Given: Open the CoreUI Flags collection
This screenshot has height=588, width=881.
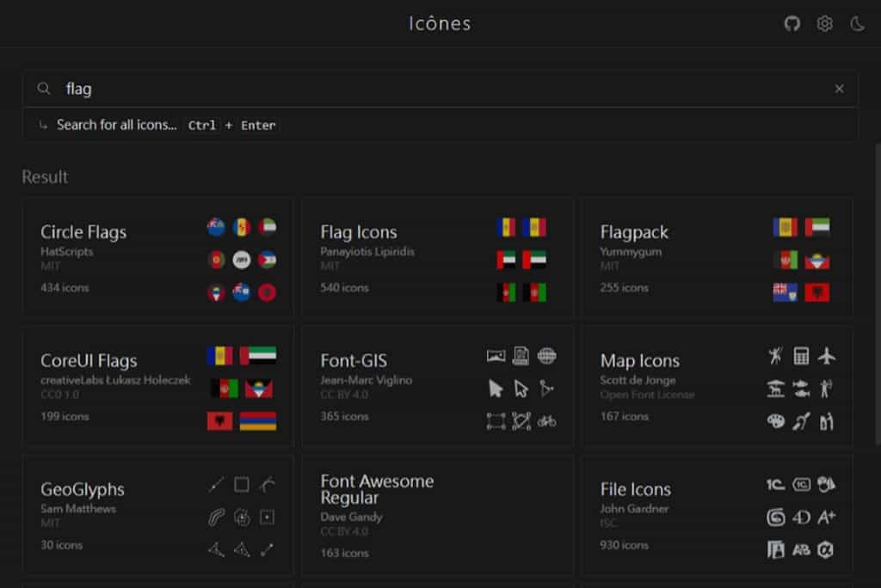Looking at the screenshot, I should click(157, 386).
